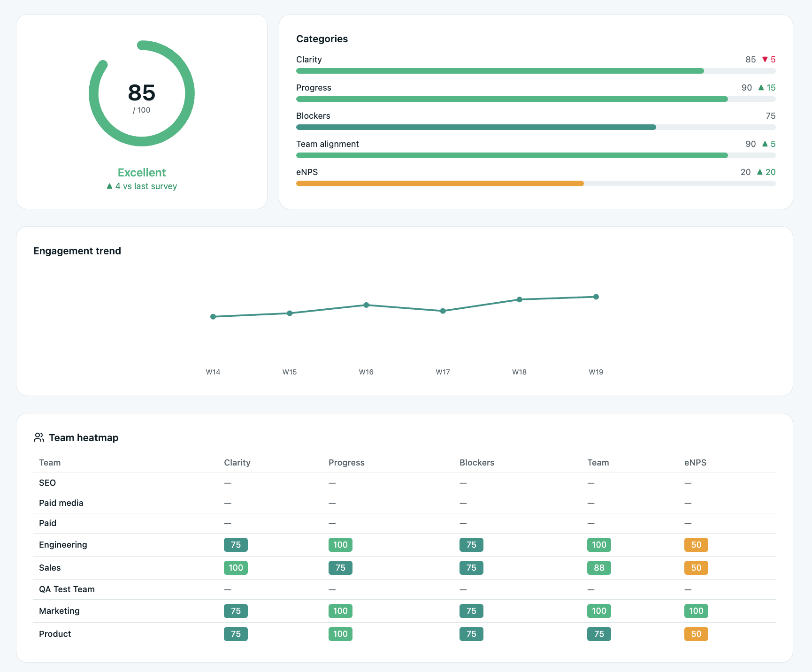Click Engineering's Clarity score 75
Viewport: 812px width, 672px height.
click(x=236, y=545)
